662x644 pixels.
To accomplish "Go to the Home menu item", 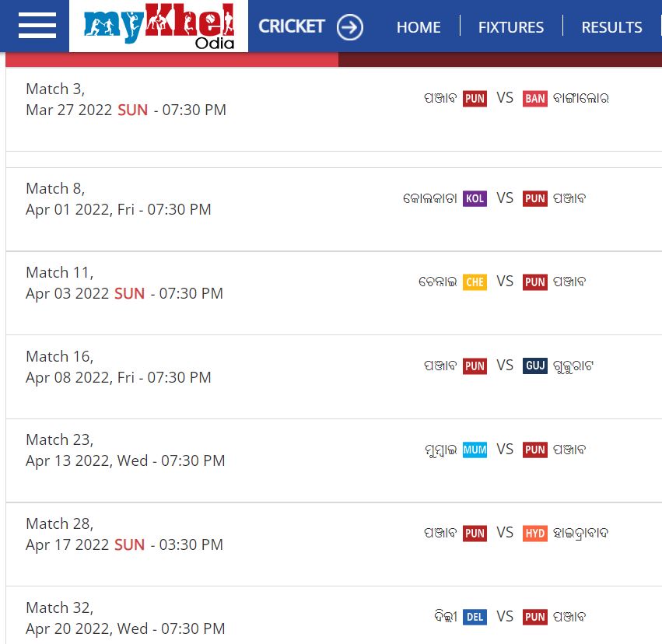I will tap(419, 27).
